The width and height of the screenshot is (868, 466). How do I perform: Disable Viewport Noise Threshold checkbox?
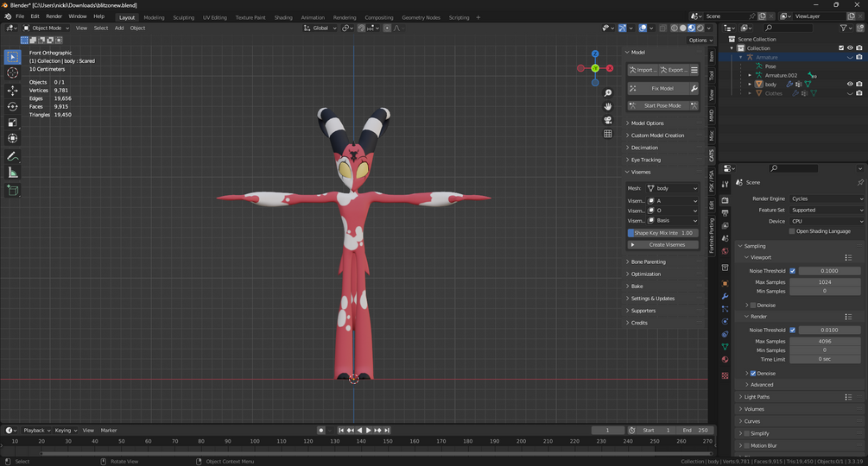pyautogui.click(x=793, y=271)
